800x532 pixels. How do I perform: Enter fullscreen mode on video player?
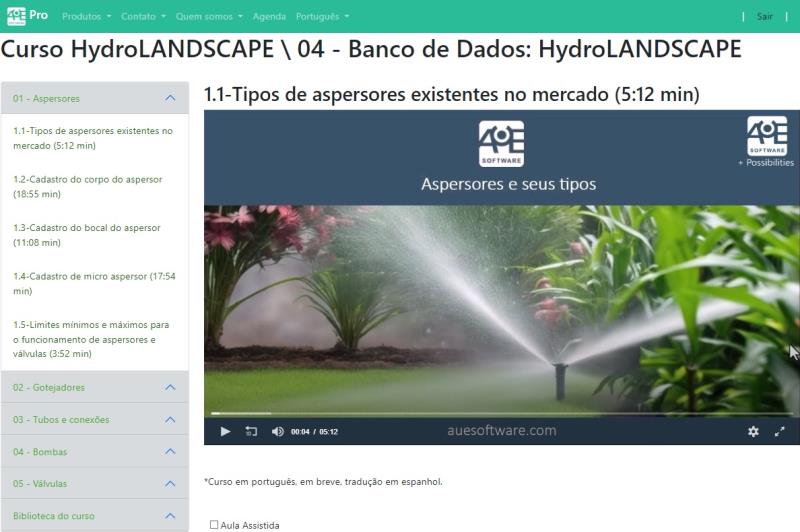[x=780, y=432]
